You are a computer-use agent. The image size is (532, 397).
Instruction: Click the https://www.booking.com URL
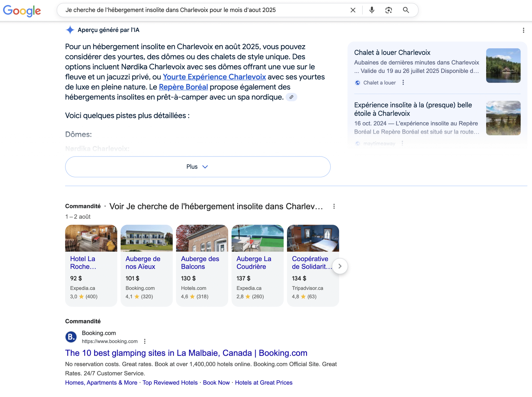pyautogui.click(x=110, y=341)
